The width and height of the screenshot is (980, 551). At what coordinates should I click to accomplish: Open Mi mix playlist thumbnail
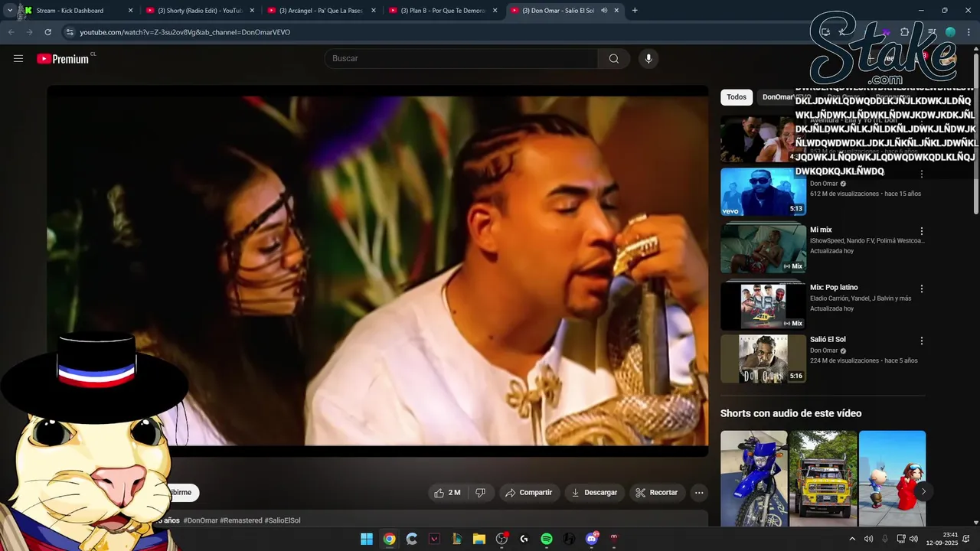pos(763,247)
